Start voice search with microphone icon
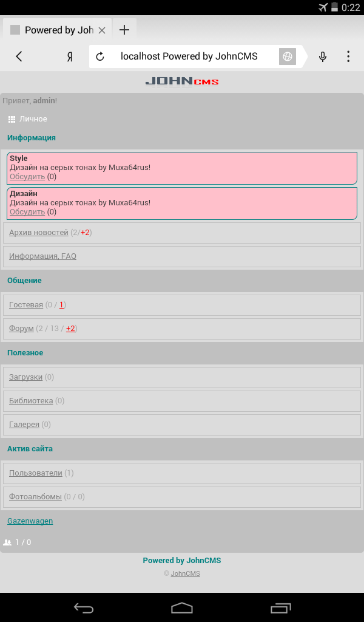This screenshot has width=364, height=622. [323, 56]
